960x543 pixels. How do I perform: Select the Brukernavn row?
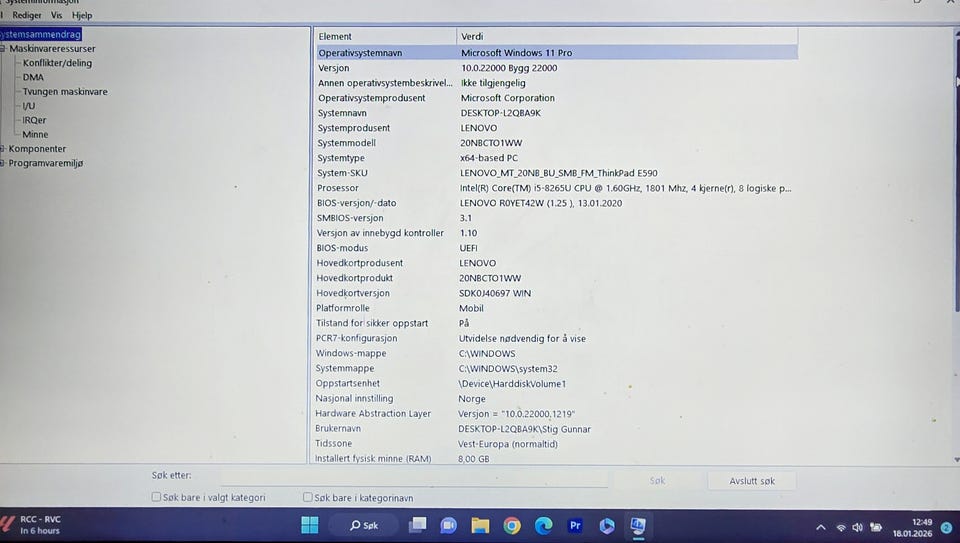click(x=556, y=429)
